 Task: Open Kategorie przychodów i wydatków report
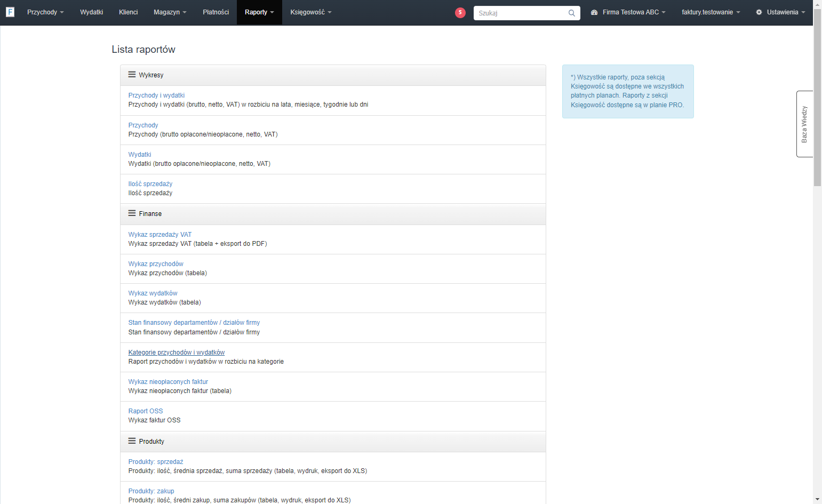click(x=177, y=353)
